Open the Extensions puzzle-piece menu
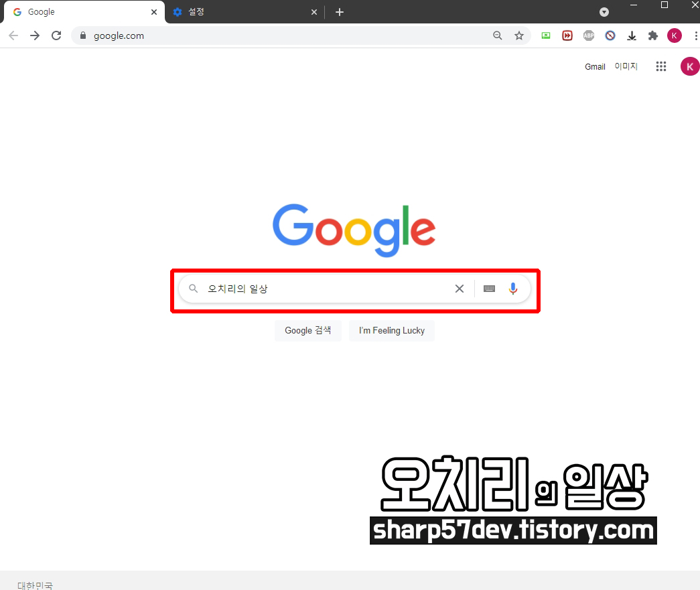 tap(653, 35)
